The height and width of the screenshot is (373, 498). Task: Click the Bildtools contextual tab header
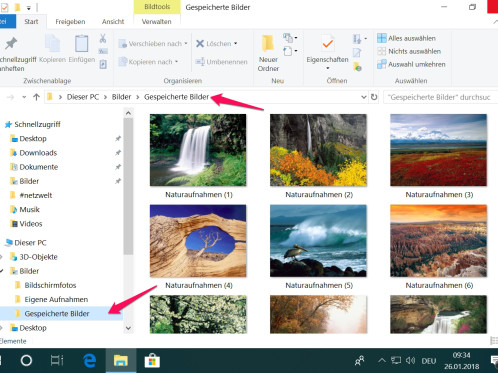[x=157, y=7]
